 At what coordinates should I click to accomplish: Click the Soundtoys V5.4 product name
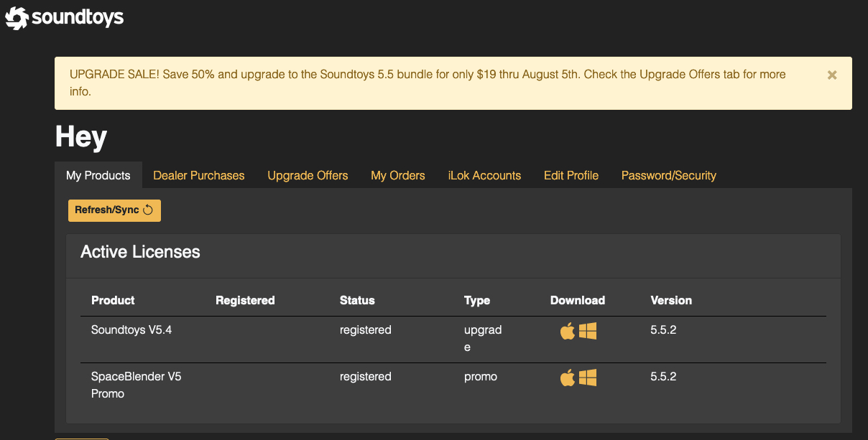pyautogui.click(x=131, y=330)
